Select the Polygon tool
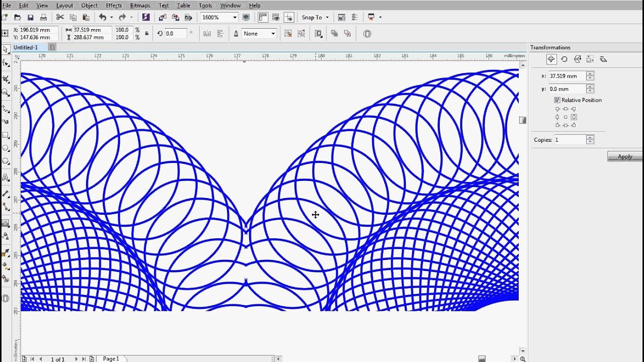This screenshot has height=362, width=644. click(6, 161)
